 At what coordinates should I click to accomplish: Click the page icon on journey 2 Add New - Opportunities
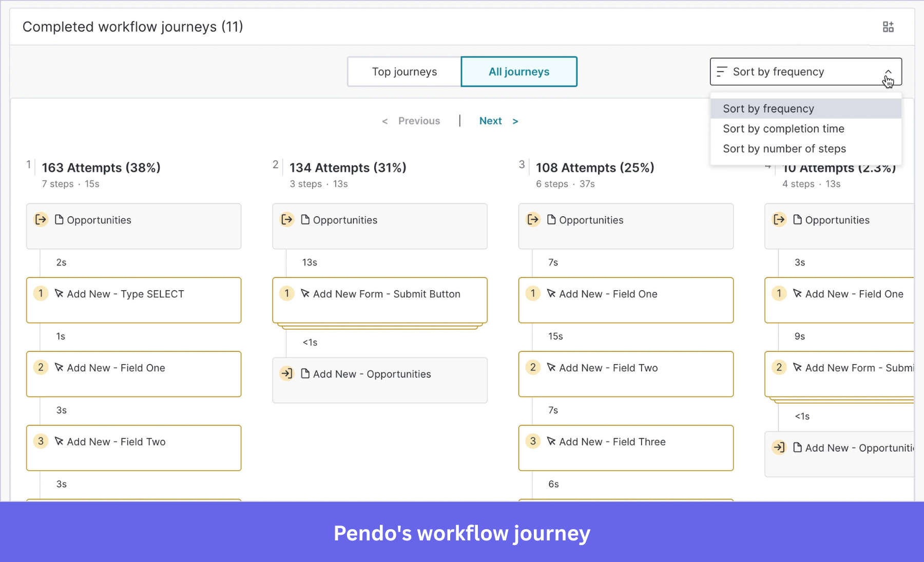click(305, 373)
